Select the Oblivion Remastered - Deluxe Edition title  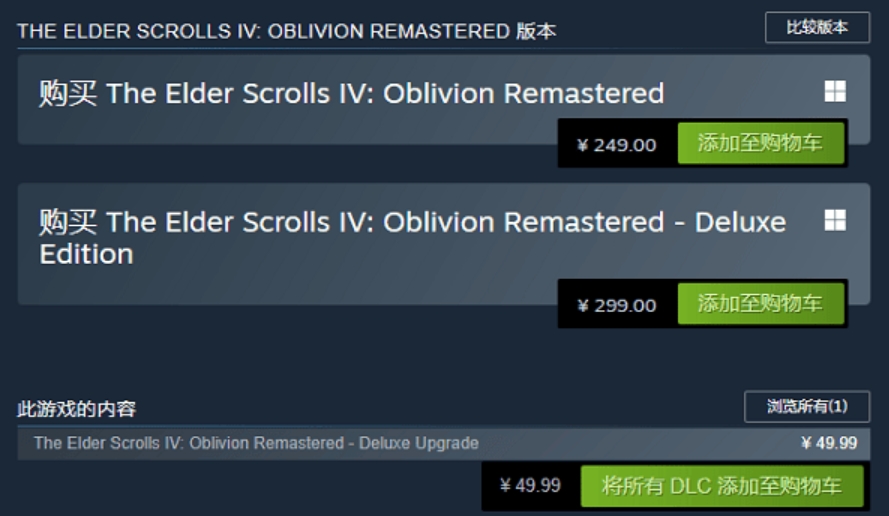(412, 238)
